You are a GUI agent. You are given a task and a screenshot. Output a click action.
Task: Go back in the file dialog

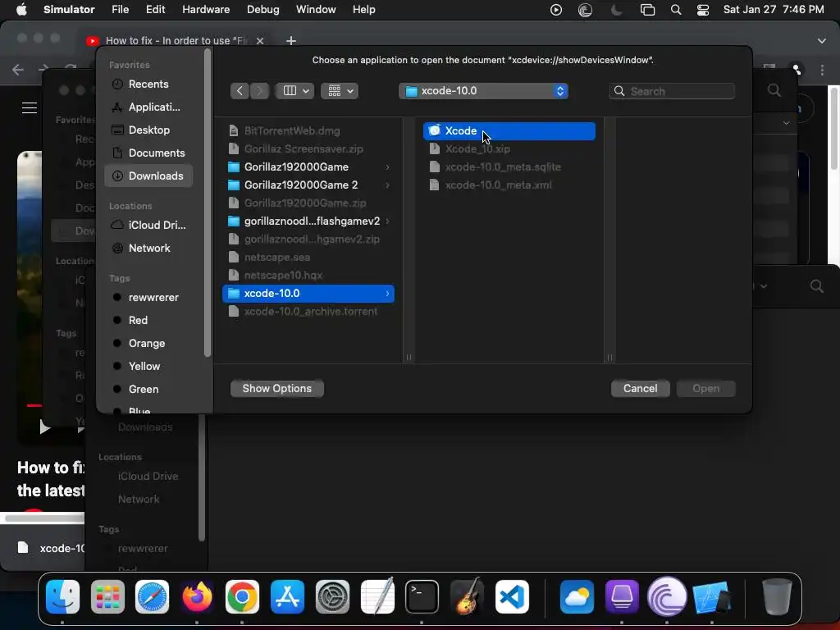click(240, 91)
